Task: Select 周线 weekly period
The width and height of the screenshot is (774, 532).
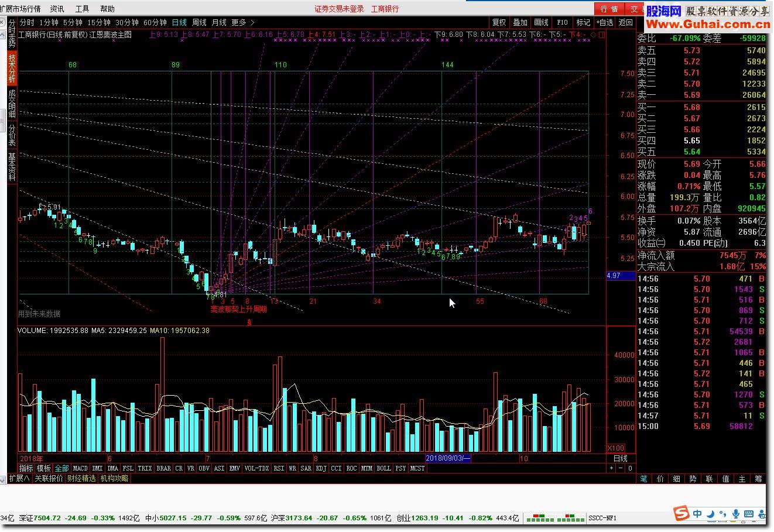Action: click(199, 22)
